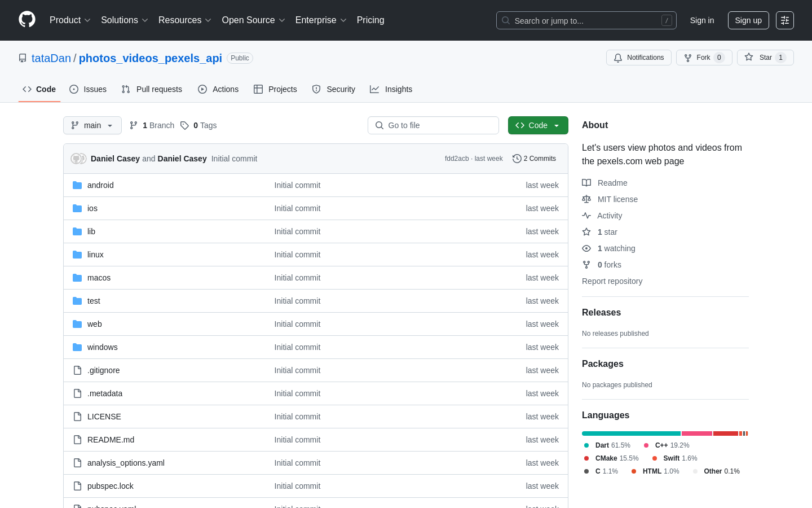Viewport: 812px width, 508px height.
Task: Open the photos_videos_pexels_api repository link
Action: coord(151,58)
